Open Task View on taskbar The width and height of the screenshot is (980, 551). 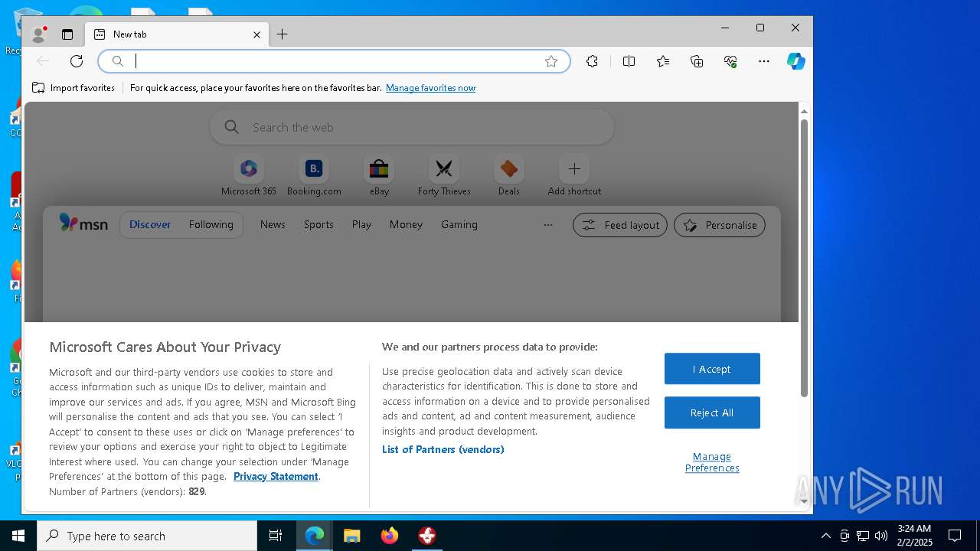(x=276, y=536)
